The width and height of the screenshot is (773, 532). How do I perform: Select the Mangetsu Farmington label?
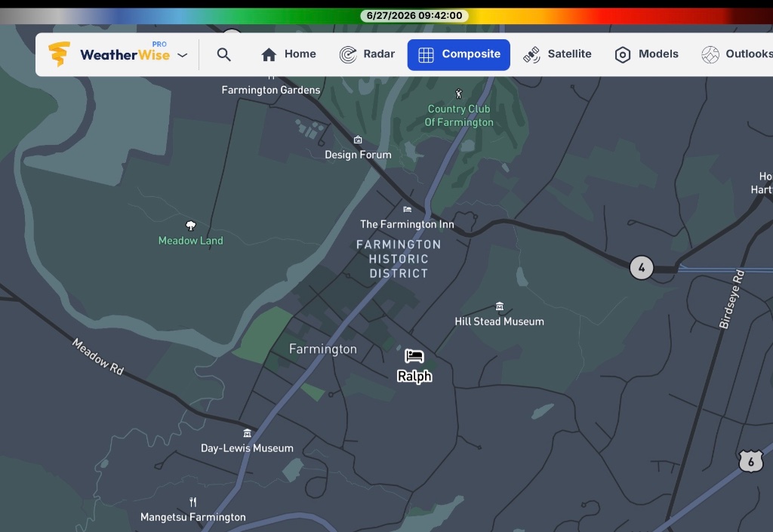[x=192, y=517]
